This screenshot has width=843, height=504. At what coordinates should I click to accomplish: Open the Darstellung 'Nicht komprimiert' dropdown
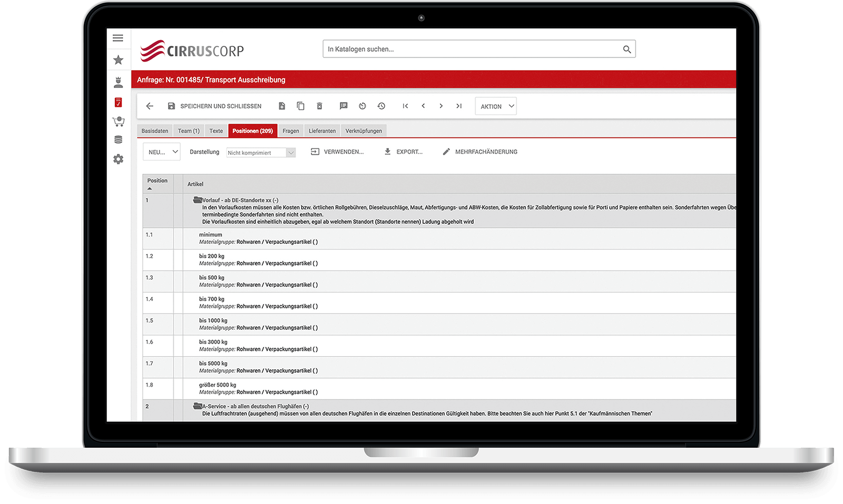[x=261, y=153]
